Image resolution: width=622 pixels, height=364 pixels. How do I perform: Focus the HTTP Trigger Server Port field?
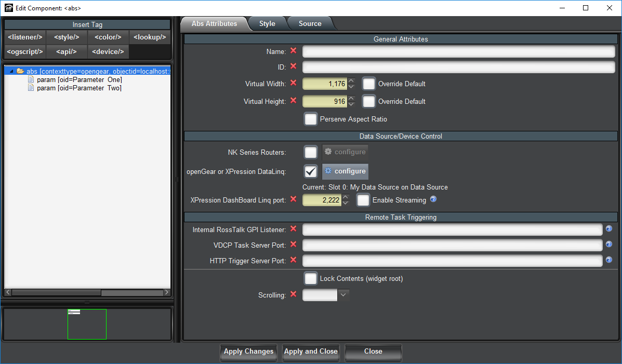click(x=452, y=261)
